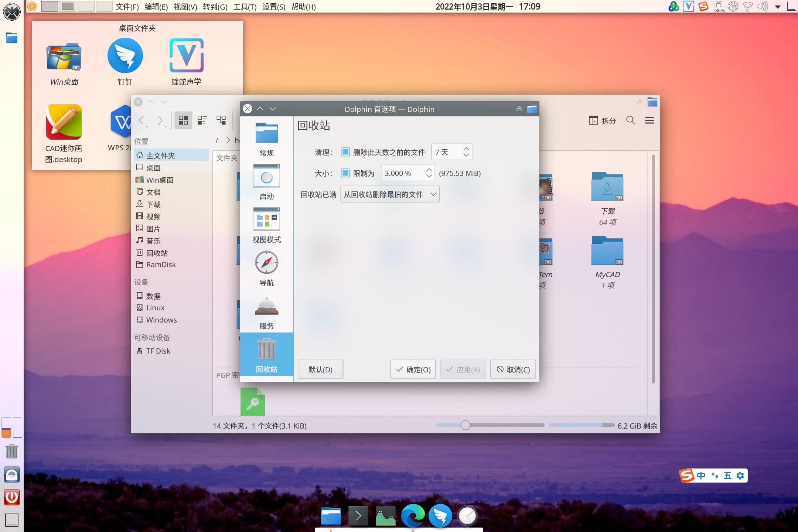This screenshot has width=798, height=532.
Task: Launch 钉钉 from the bottom dock
Action: click(x=440, y=516)
